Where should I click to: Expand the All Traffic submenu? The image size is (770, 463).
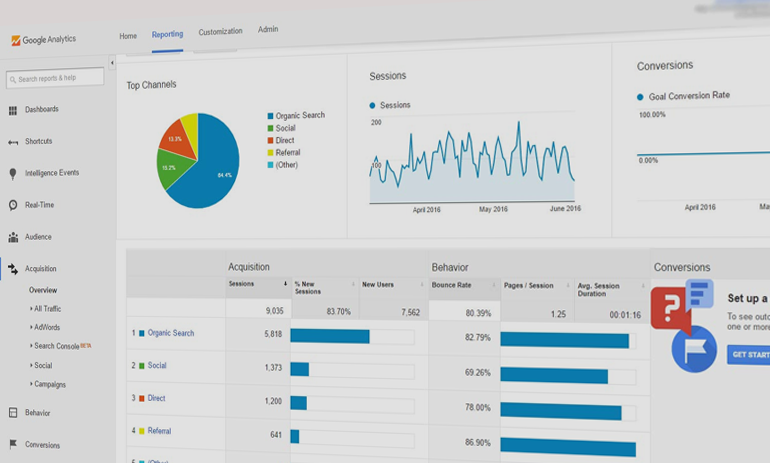point(47,309)
